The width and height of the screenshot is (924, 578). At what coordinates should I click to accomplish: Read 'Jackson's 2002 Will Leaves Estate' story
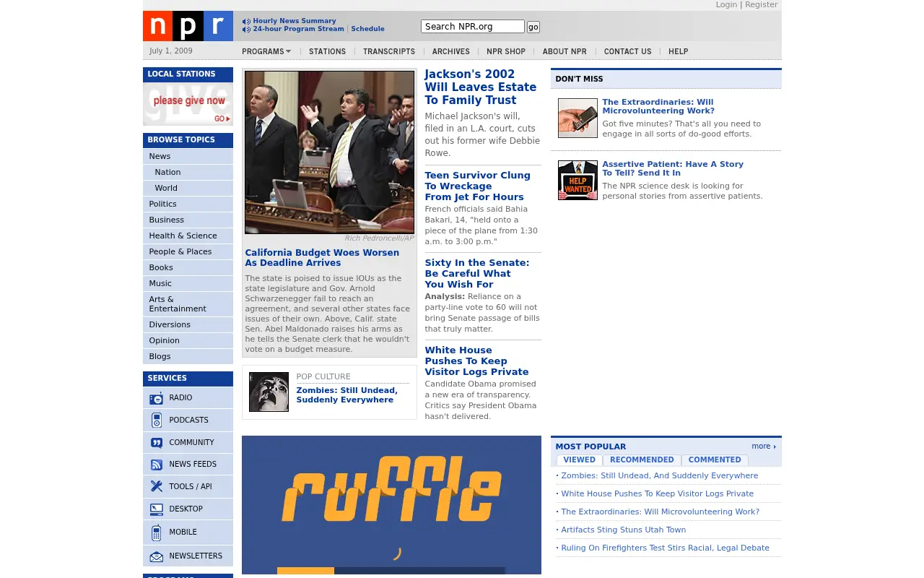[481, 87]
